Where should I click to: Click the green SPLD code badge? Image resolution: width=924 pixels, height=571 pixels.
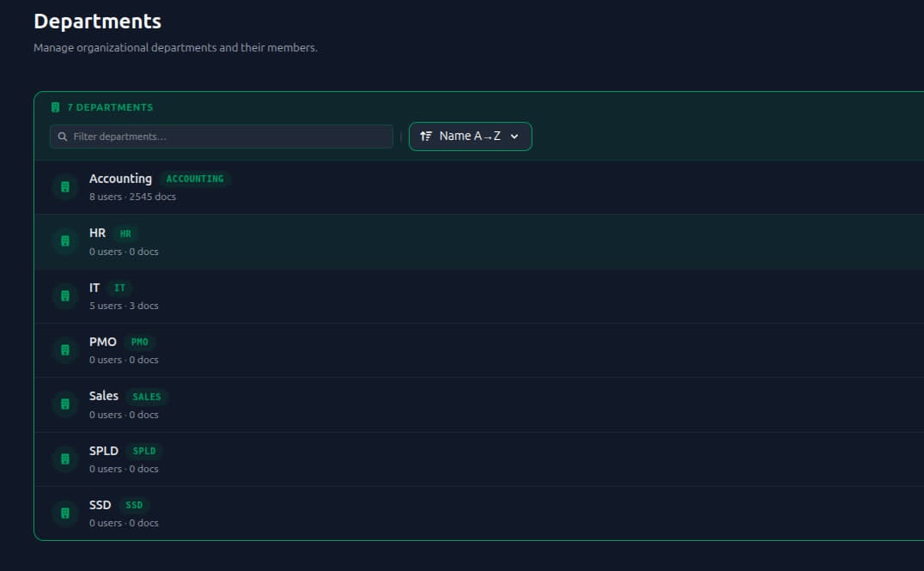pyautogui.click(x=144, y=451)
